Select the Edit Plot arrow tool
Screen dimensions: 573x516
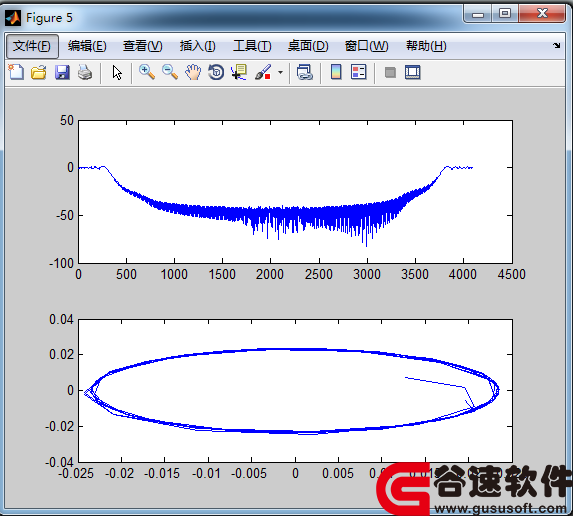pyautogui.click(x=117, y=72)
